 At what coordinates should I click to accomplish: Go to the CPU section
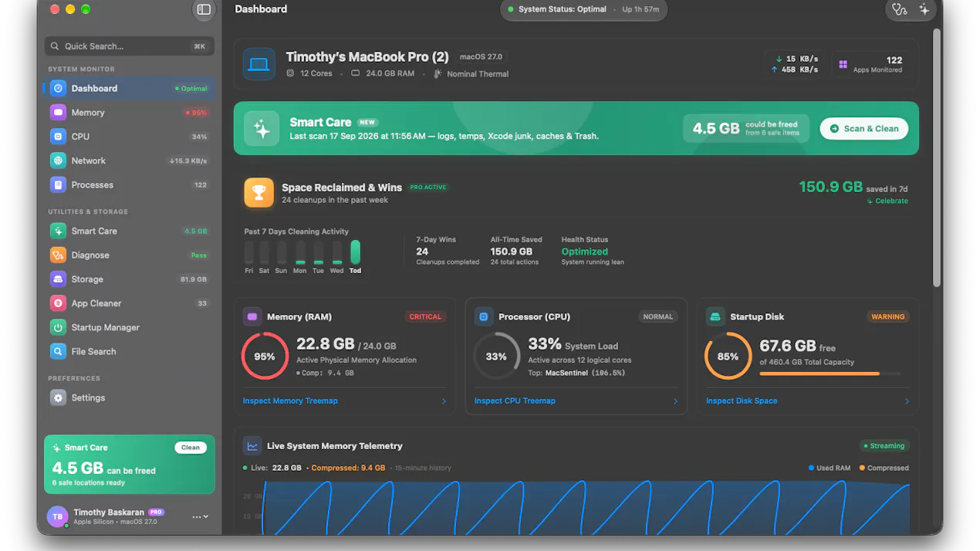tap(129, 137)
